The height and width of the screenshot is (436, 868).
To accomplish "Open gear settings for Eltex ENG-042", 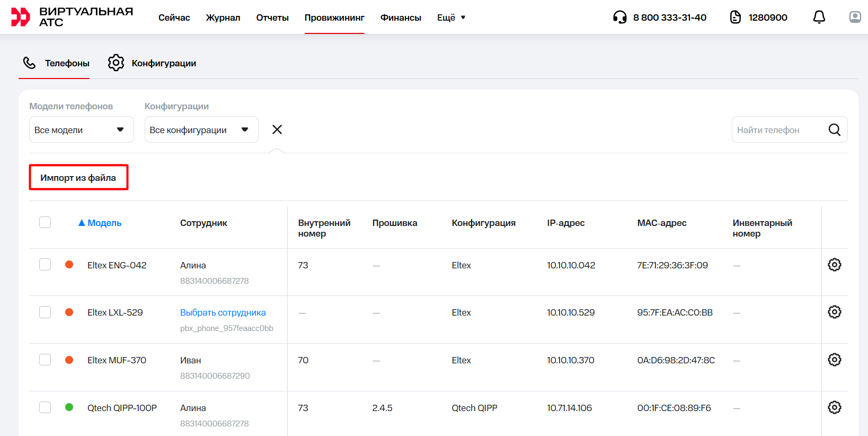I will [x=834, y=265].
